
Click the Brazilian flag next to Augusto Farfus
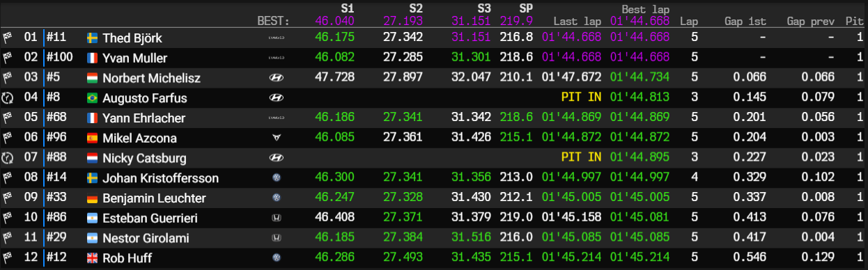pyautogui.click(x=93, y=98)
